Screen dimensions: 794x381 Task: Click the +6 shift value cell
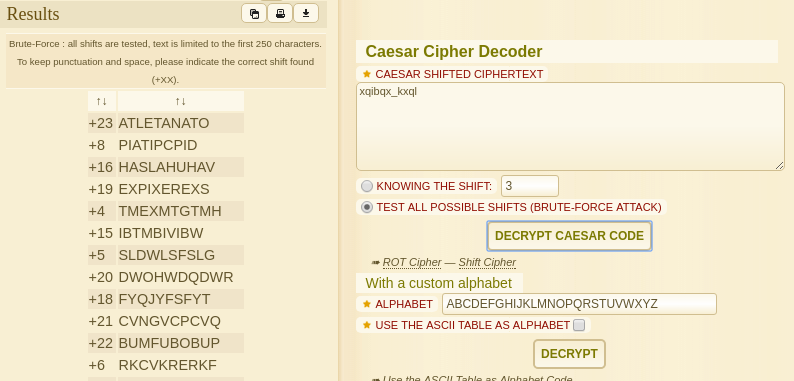click(x=102, y=365)
